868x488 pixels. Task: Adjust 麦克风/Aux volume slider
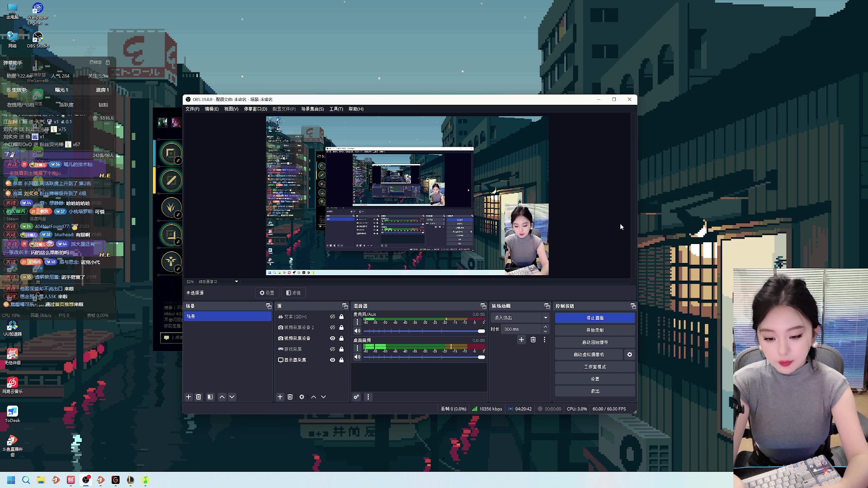click(x=424, y=331)
